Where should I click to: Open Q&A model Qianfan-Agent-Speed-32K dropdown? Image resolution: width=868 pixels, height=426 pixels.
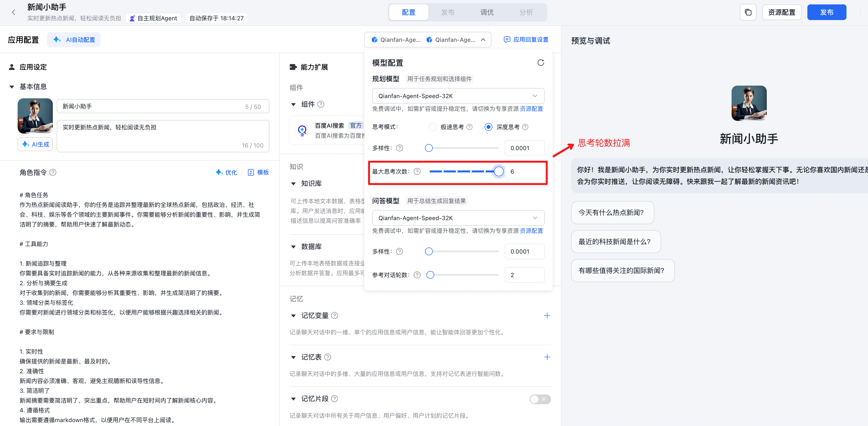pos(458,218)
